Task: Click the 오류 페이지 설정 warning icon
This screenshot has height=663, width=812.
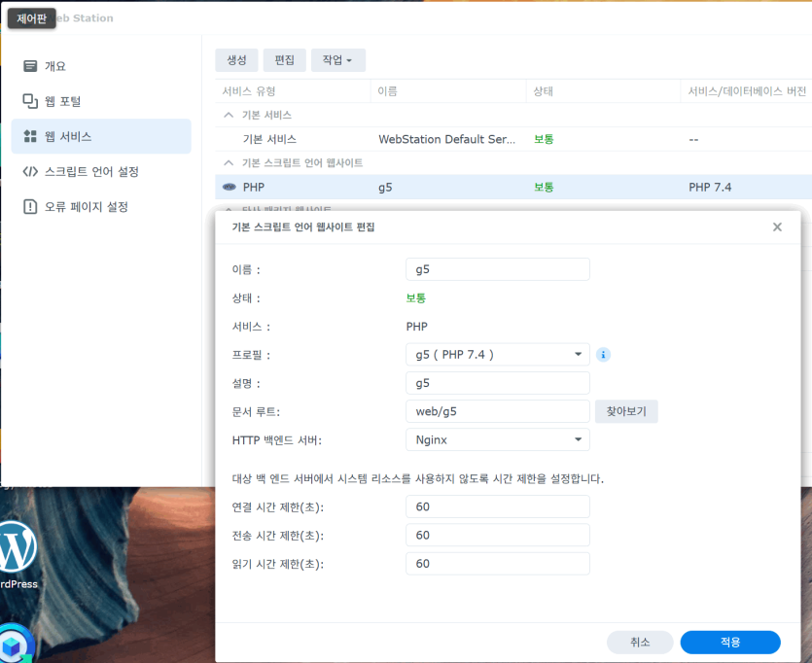Action: click(30, 206)
